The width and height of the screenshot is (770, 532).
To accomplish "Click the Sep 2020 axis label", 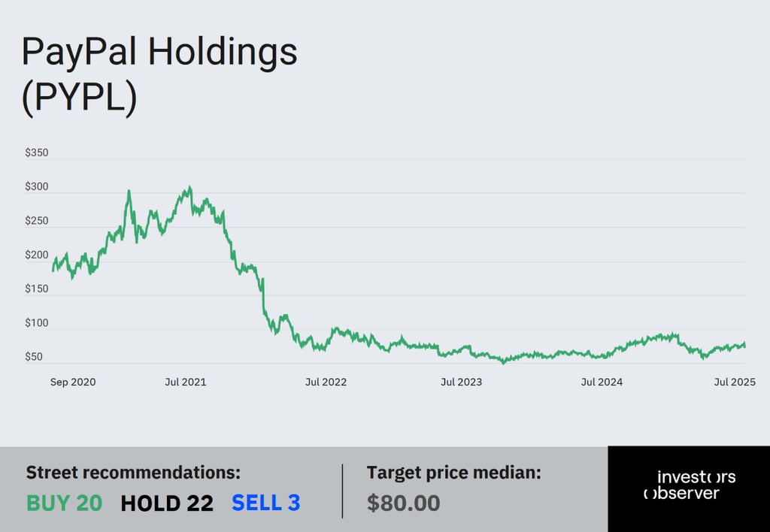I will coord(73,382).
